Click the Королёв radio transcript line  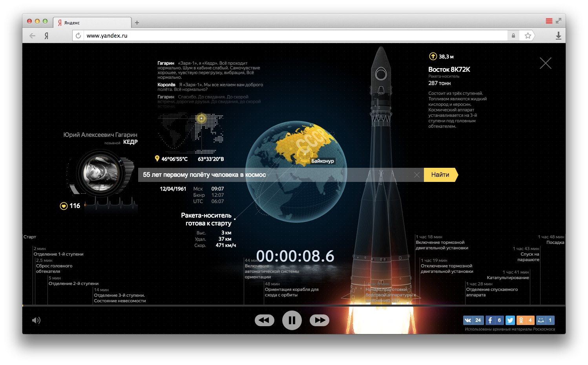(x=210, y=87)
